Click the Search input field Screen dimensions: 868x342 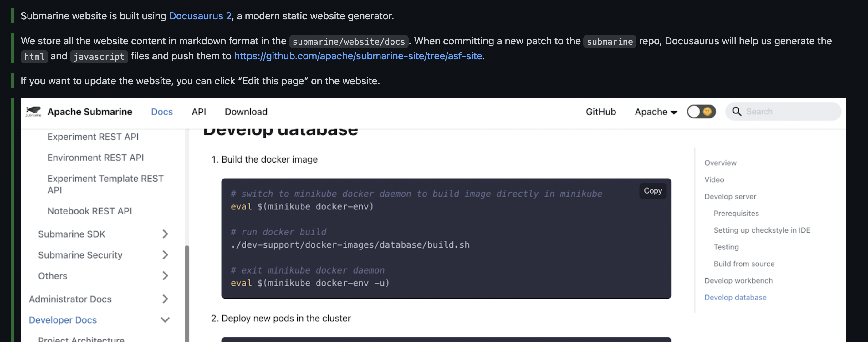(789, 111)
